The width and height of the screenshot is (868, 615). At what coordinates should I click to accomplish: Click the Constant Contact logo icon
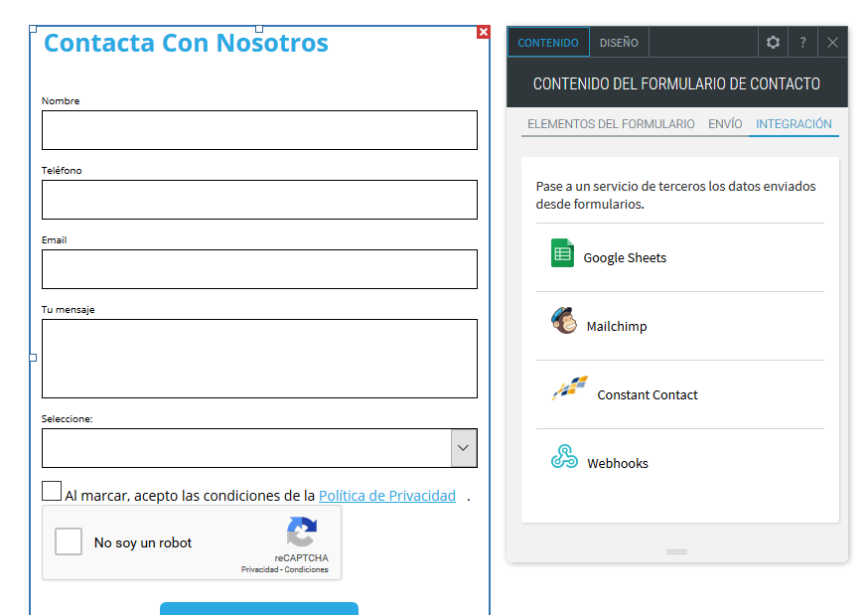pyautogui.click(x=570, y=388)
